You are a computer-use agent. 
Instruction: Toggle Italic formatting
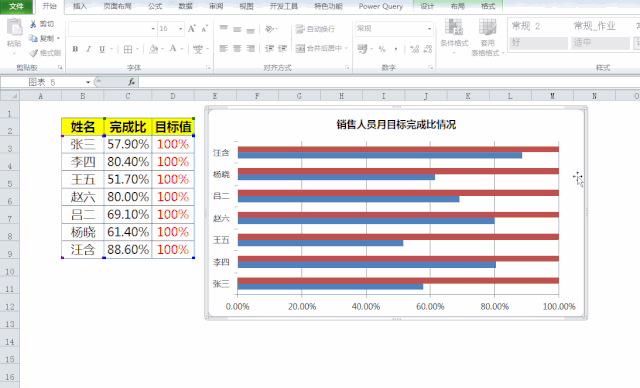click(89, 49)
